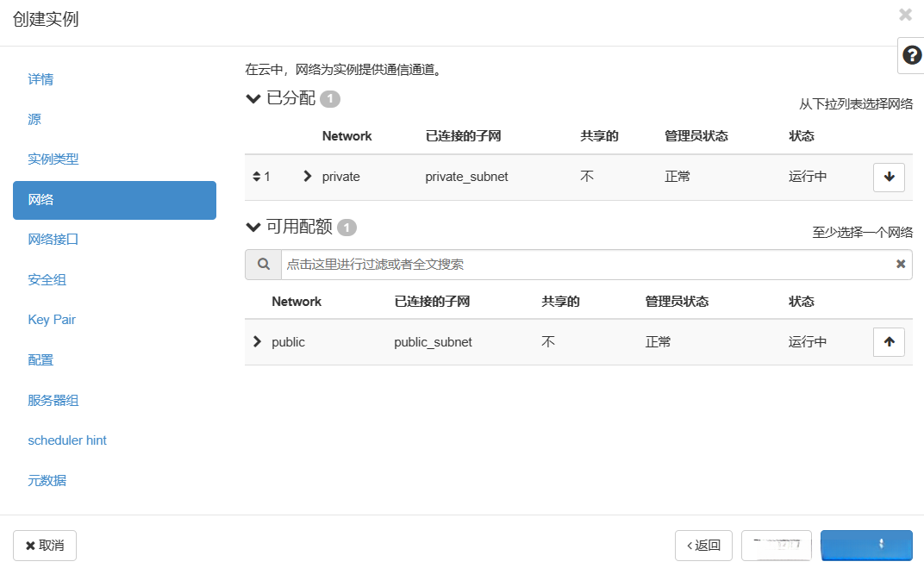This screenshot has width=924, height=568.
Task: Remove the private network with the down arrow
Action: pos(889,176)
